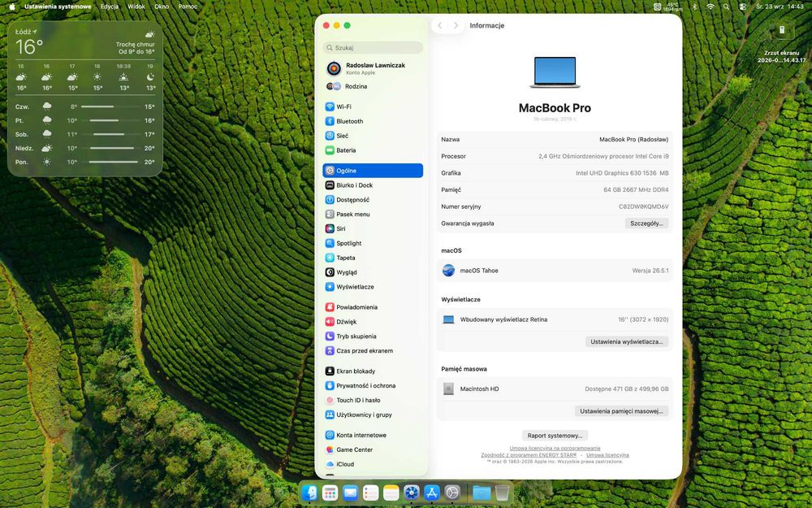Open Reminders from the Dock
812x508 pixels.
click(x=371, y=493)
